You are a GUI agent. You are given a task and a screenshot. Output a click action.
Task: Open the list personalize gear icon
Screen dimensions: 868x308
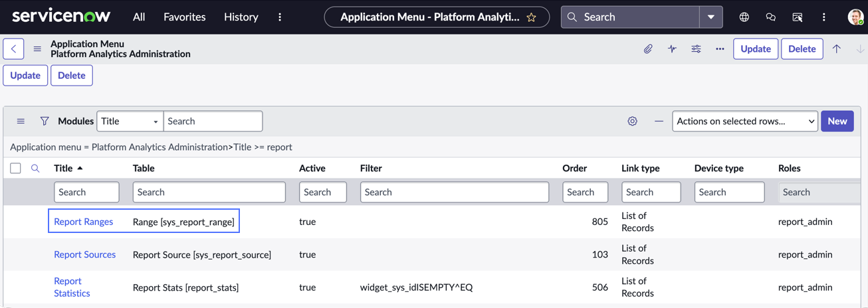tap(632, 121)
